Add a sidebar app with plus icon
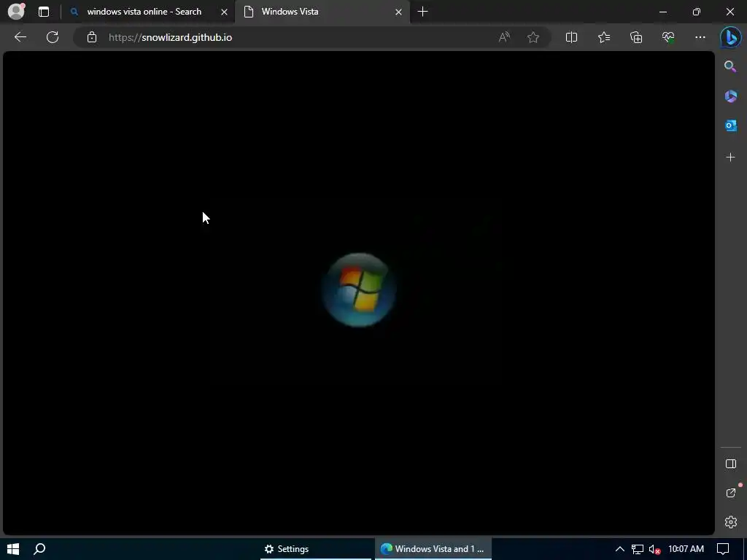Image resolution: width=747 pixels, height=560 pixels. [x=730, y=157]
